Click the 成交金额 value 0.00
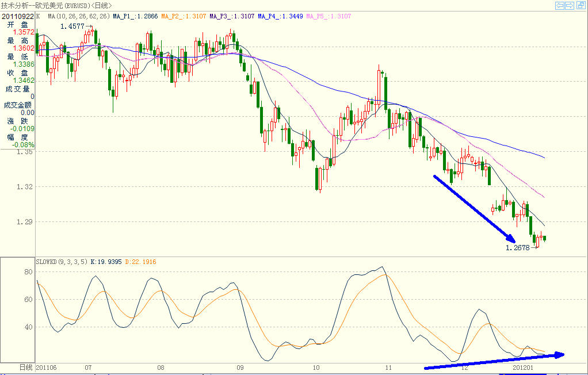 pyautogui.click(x=28, y=113)
